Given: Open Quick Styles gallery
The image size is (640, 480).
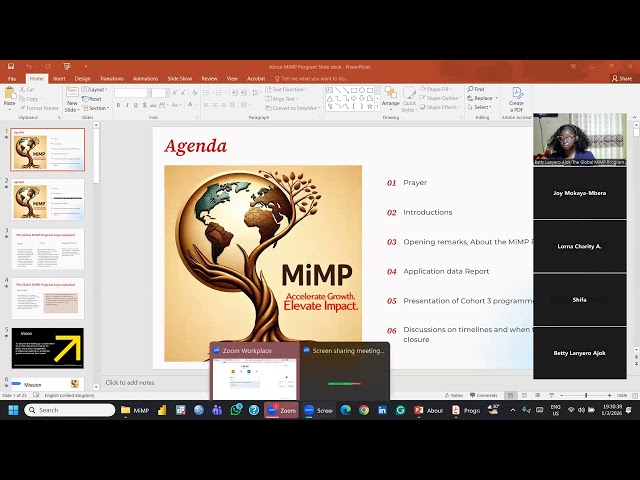Looking at the screenshot, I should [409, 99].
